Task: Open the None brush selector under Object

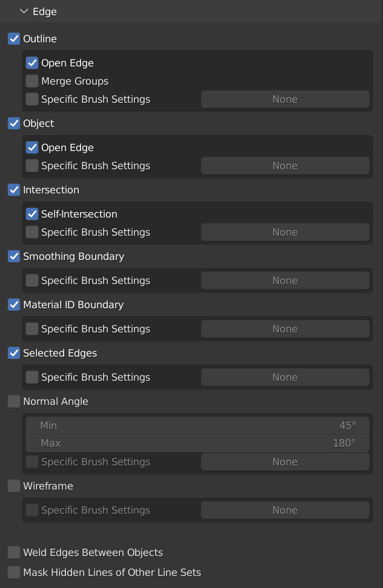Action: pyautogui.click(x=285, y=166)
